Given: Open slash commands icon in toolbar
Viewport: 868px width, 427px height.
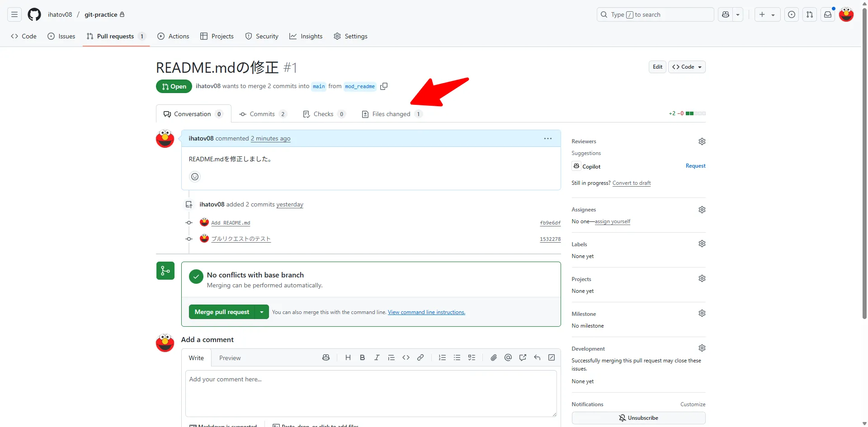Looking at the screenshot, I should tap(552, 357).
